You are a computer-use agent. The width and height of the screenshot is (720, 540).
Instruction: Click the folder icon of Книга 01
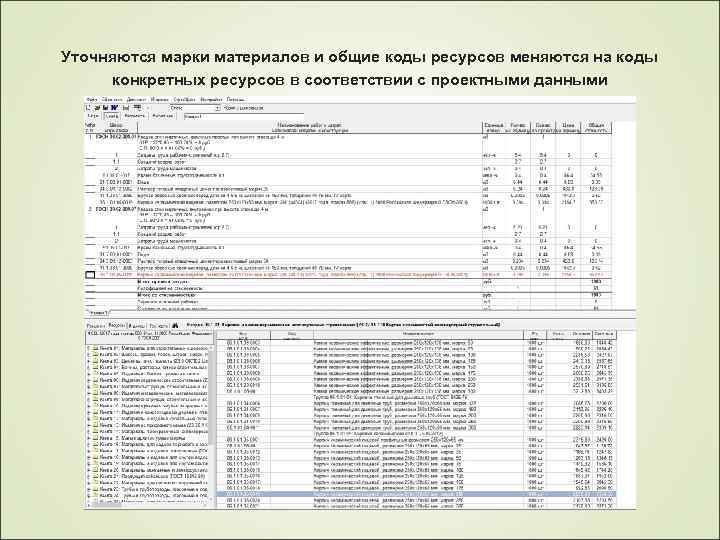coord(96,348)
